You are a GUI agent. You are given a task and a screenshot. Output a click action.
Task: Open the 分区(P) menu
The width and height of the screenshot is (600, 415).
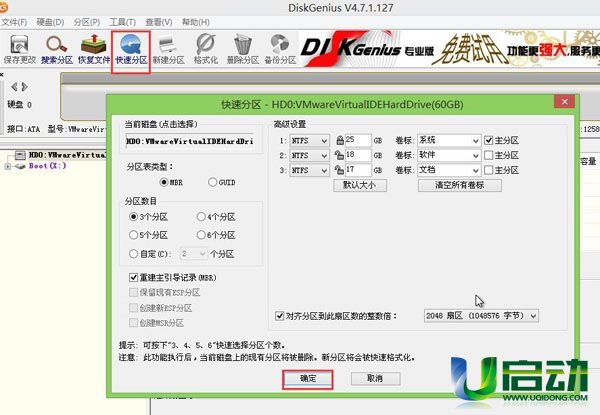point(87,22)
